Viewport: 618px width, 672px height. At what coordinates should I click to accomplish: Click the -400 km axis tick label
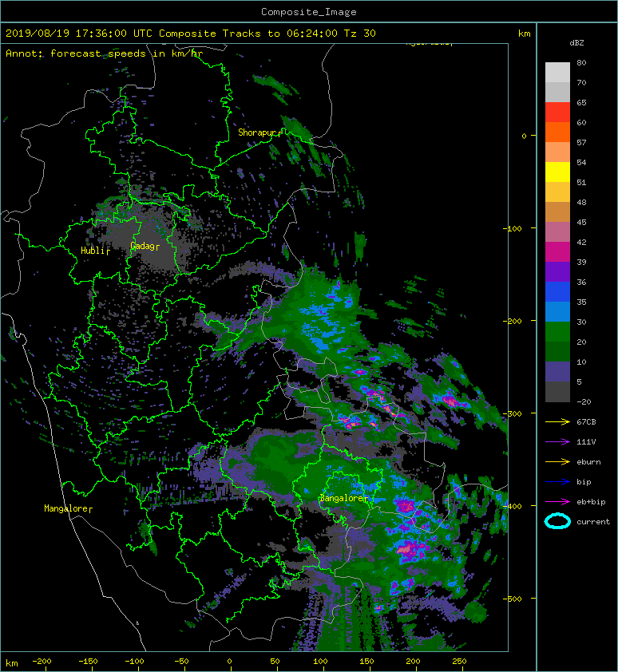(512, 506)
